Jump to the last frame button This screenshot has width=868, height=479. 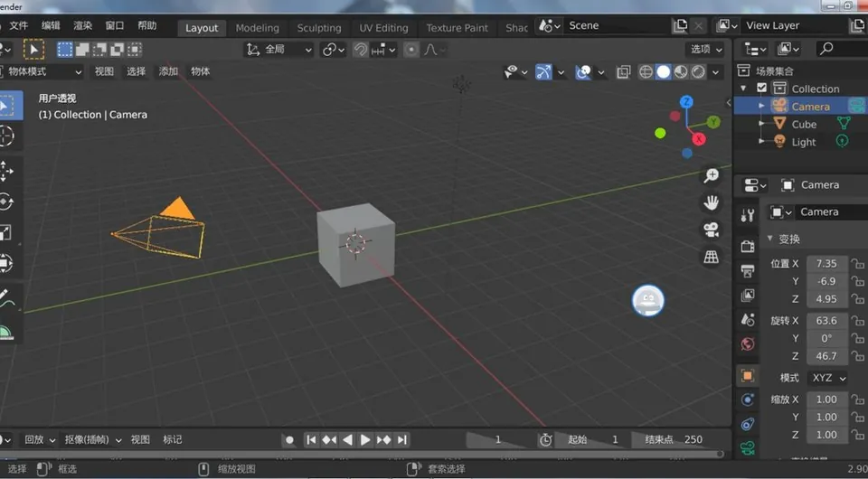pos(402,440)
